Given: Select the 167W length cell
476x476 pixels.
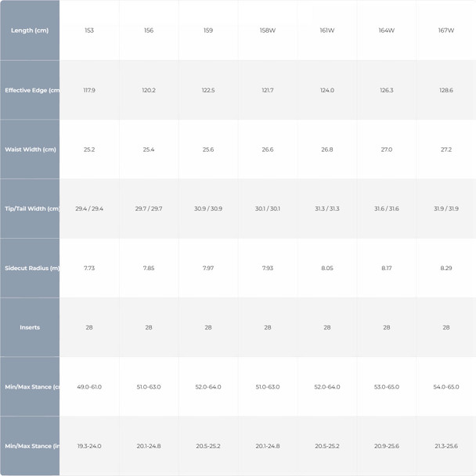Looking at the screenshot, I should click(446, 31).
